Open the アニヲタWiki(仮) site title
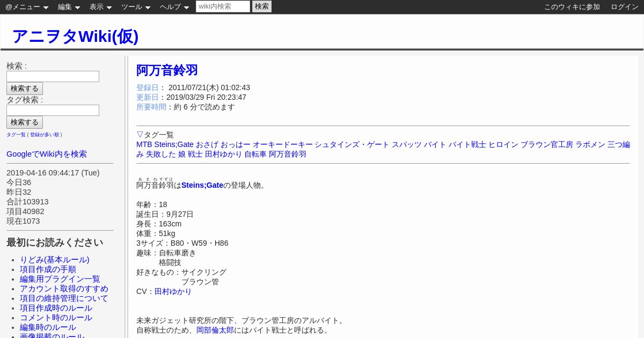Viewport: 644px width, 338px height. (75, 36)
